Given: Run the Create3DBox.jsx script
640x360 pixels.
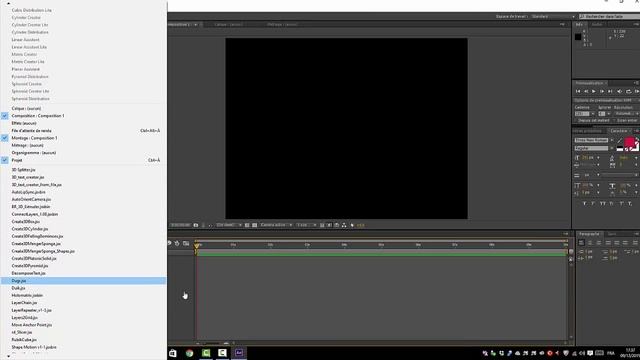Looking at the screenshot, I should click(83, 222).
